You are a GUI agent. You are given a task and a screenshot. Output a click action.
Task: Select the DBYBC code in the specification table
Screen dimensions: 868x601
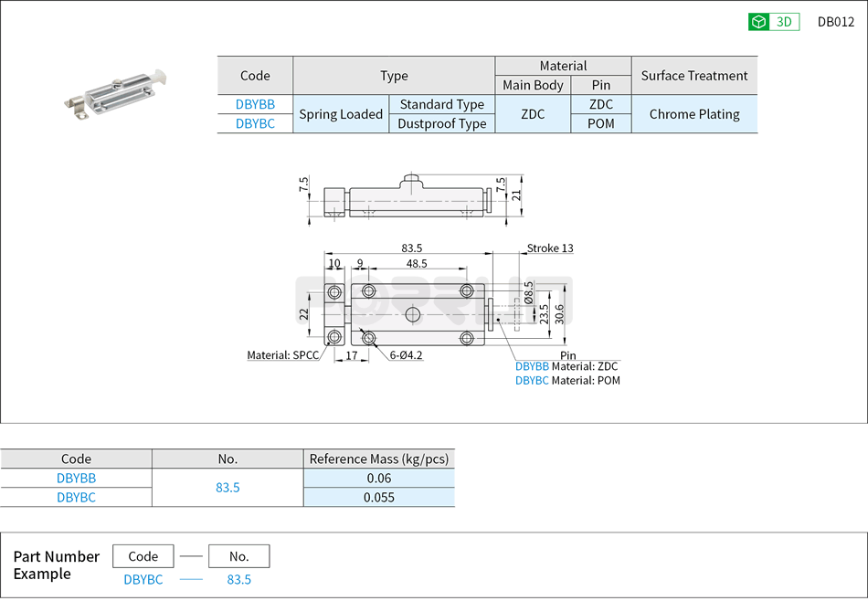pyautogui.click(x=255, y=123)
